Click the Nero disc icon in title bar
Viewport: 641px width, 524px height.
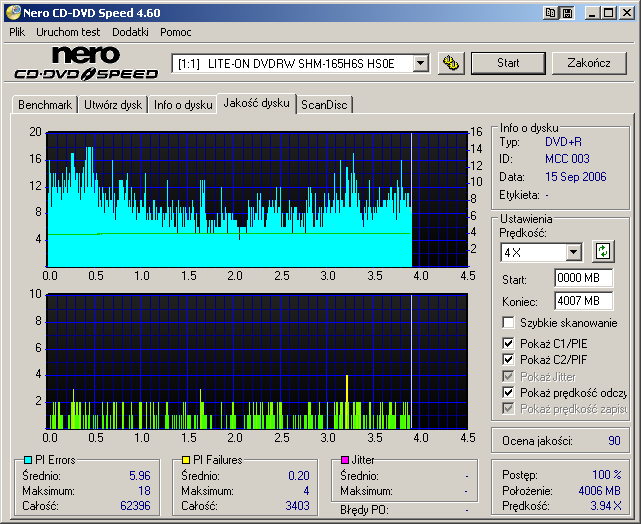click(13, 13)
